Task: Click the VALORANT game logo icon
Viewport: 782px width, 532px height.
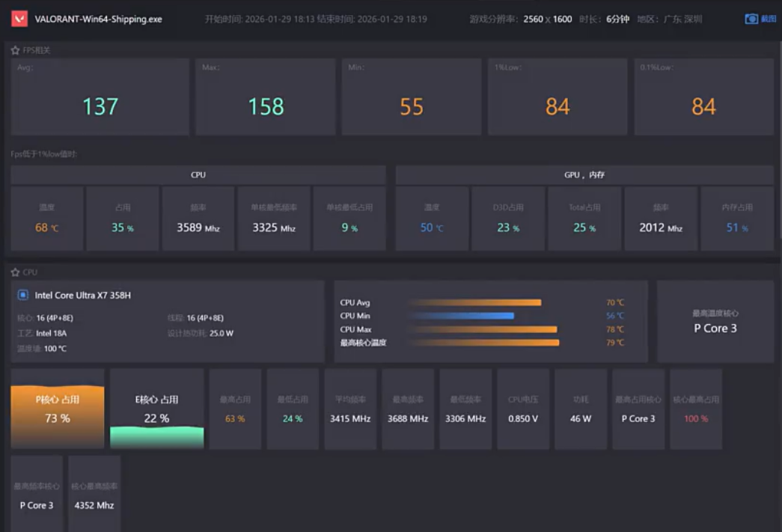Action: pyautogui.click(x=19, y=19)
